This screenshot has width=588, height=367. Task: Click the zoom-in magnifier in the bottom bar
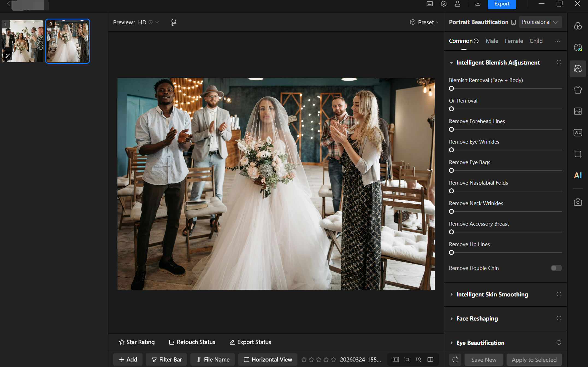click(418, 359)
